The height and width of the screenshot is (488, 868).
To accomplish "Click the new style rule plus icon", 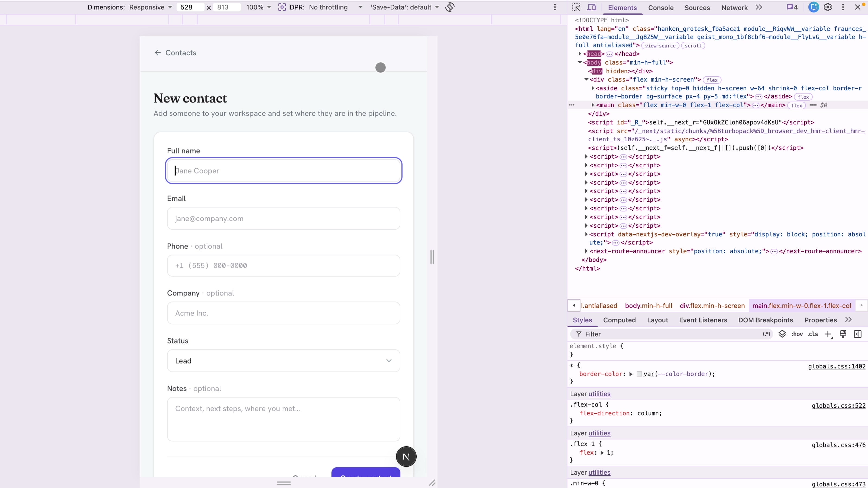I will [x=828, y=334].
